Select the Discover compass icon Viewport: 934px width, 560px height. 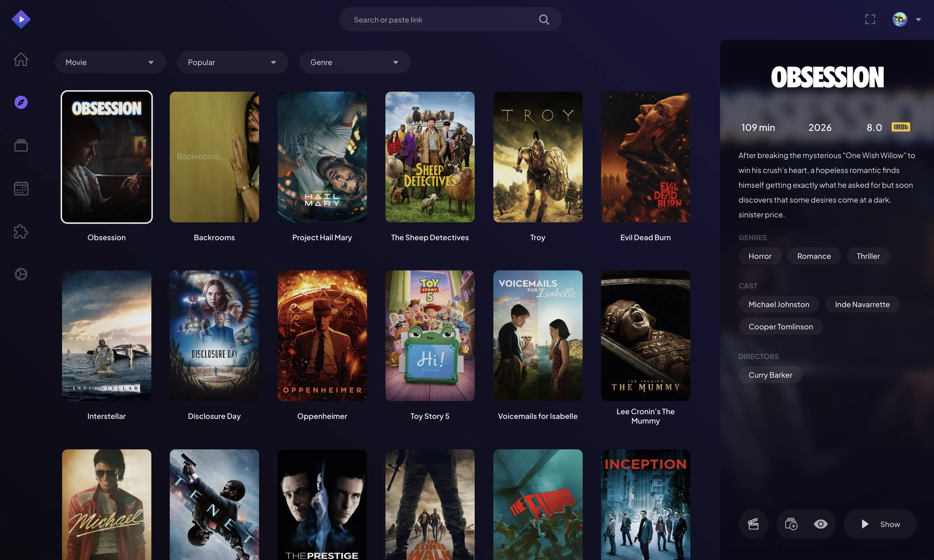click(x=21, y=102)
